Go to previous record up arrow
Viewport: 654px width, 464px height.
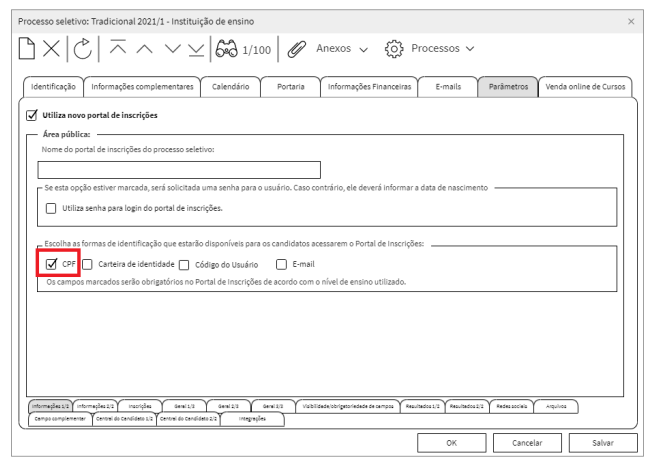(144, 49)
